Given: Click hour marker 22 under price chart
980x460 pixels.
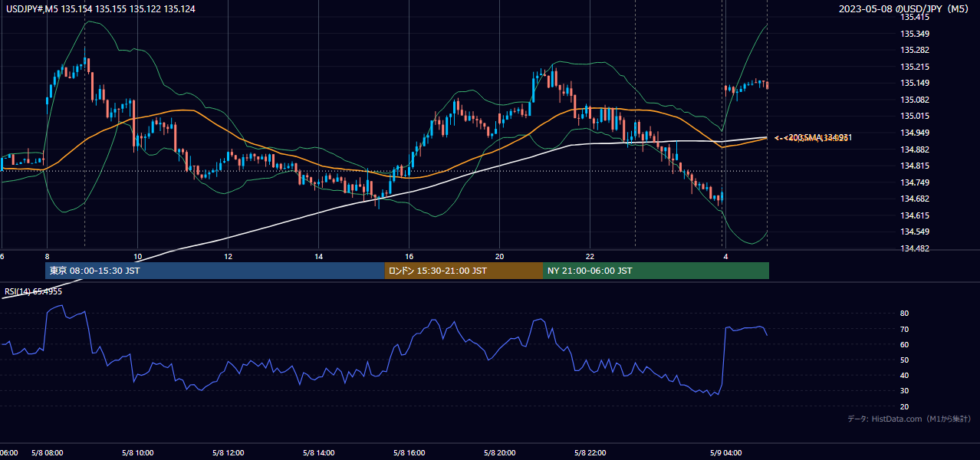Looking at the screenshot, I should click(x=590, y=256).
